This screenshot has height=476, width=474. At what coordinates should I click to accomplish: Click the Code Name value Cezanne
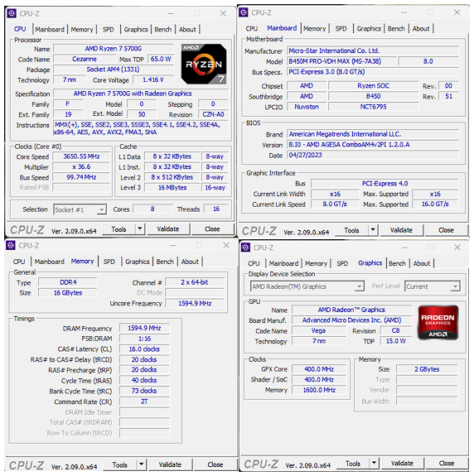(x=85, y=59)
